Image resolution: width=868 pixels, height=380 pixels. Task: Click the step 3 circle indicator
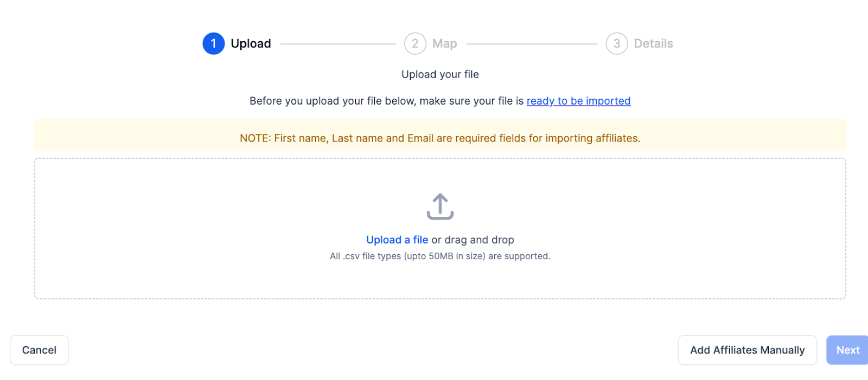[617, 43]
